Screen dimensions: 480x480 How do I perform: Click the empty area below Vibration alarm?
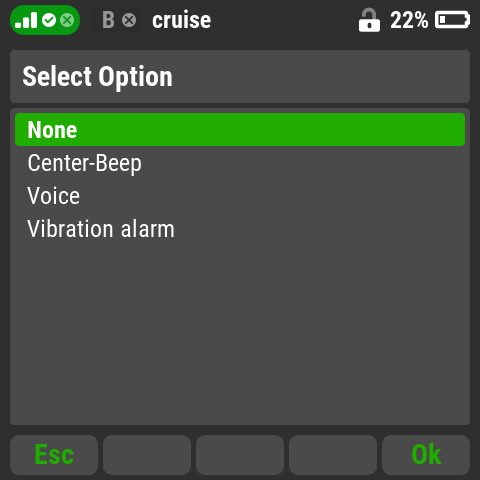tap(240, 333)
